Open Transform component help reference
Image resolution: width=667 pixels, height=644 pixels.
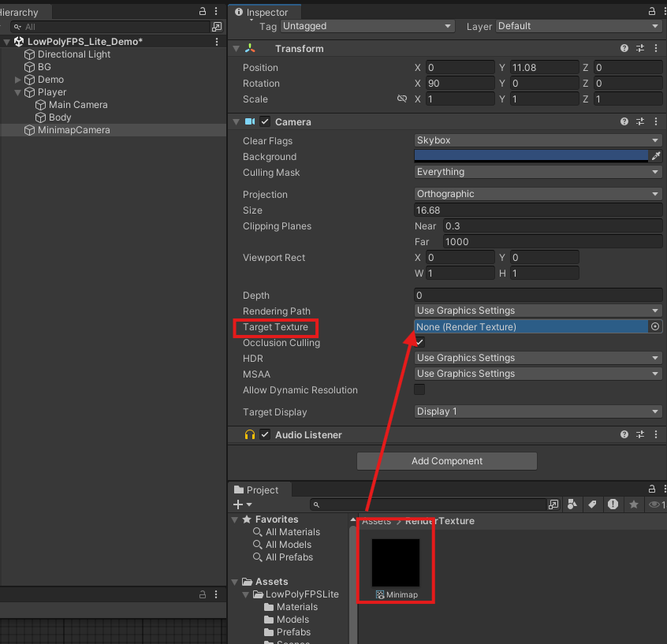624,49
